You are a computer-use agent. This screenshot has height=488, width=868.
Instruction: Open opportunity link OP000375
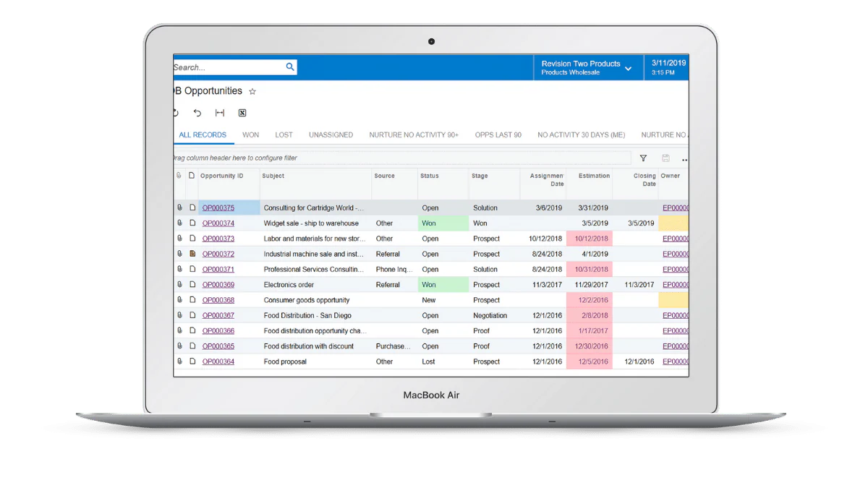point(218,208)
